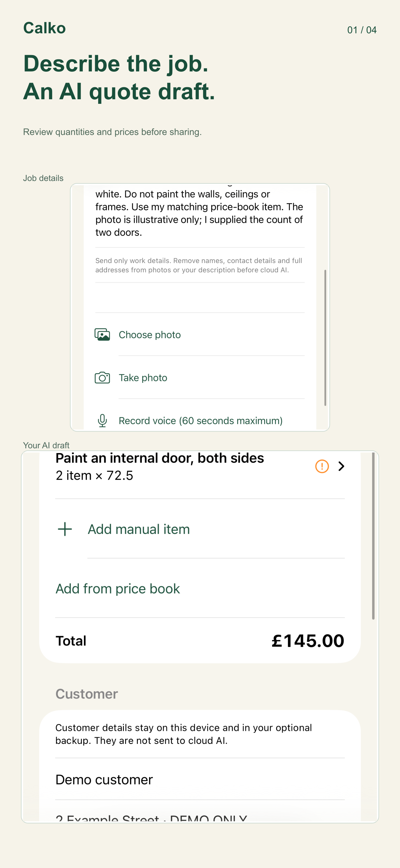Tap the plus icon beside Add manual item
This screenshot has width=400, height=868.
click(x=65, y=529)
